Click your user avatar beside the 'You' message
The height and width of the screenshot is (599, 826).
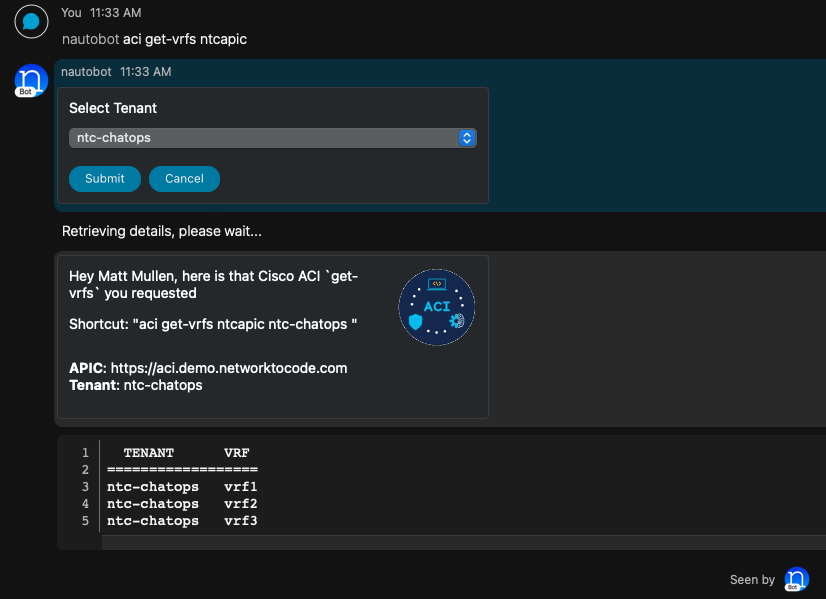pyautogui.click(x=31, y=22)
